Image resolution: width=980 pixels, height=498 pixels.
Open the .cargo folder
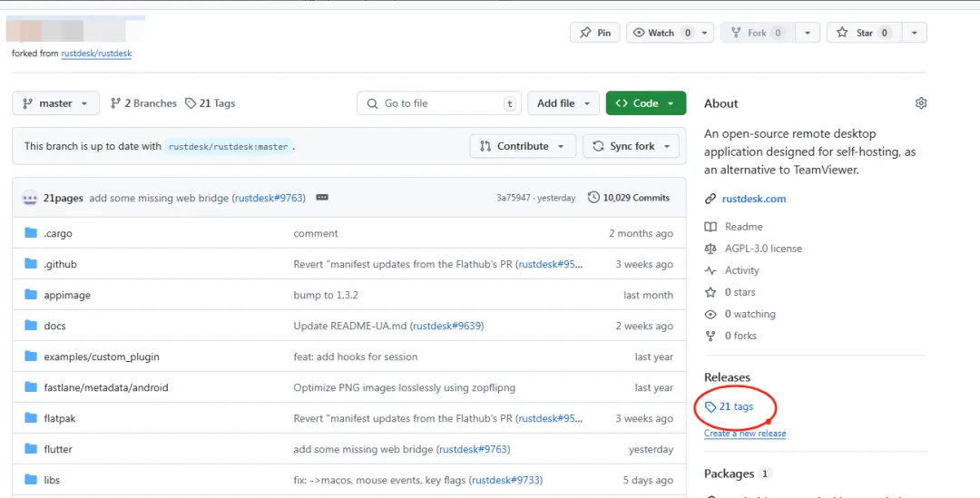[58, 233]
